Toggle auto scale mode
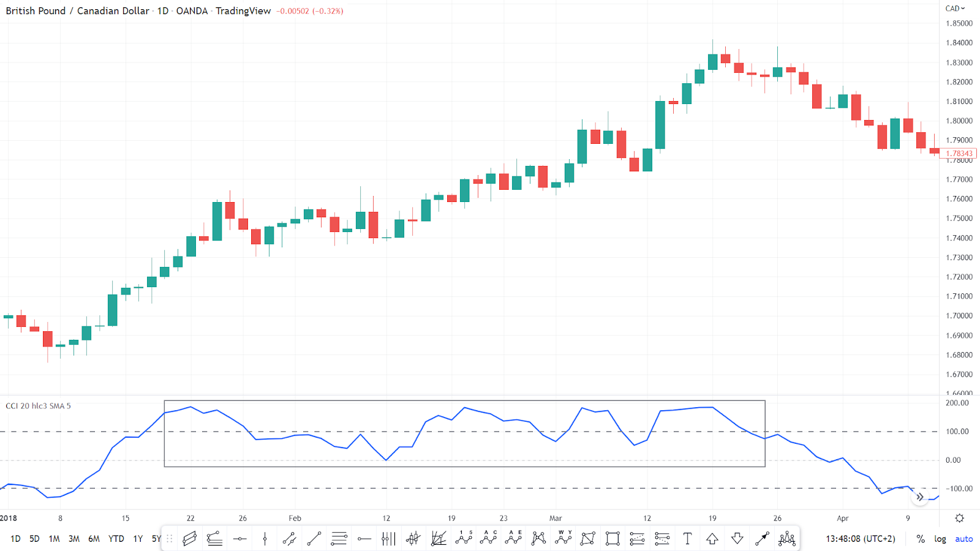Image resolution: width=980 pixels, height=551 pixels. 964,539
